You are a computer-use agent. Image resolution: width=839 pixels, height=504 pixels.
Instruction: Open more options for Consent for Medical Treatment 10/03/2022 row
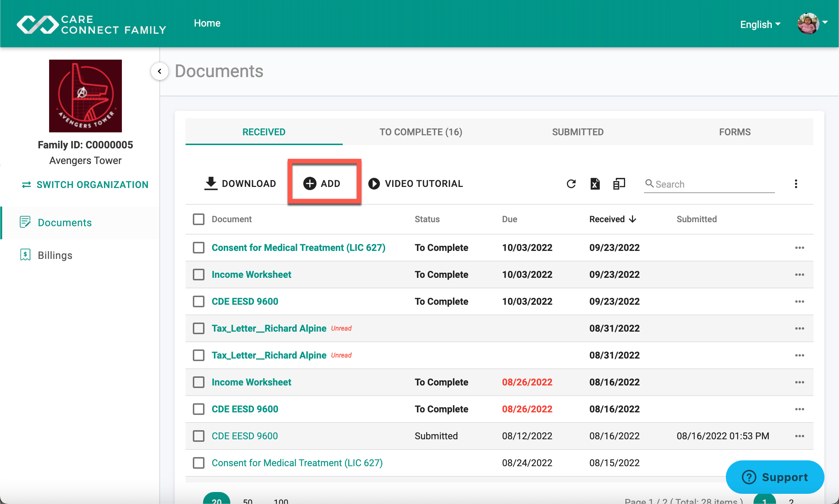(x=800, y=248)
